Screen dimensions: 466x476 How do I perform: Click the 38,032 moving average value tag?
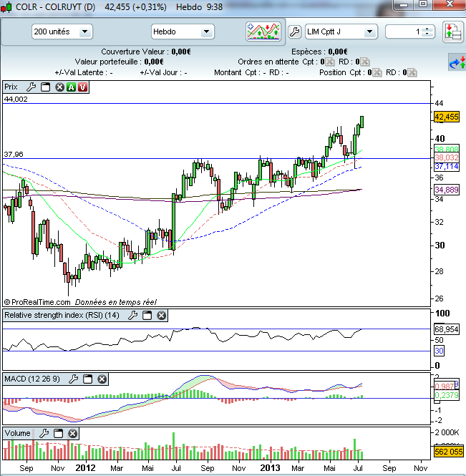tap(446, 157)
